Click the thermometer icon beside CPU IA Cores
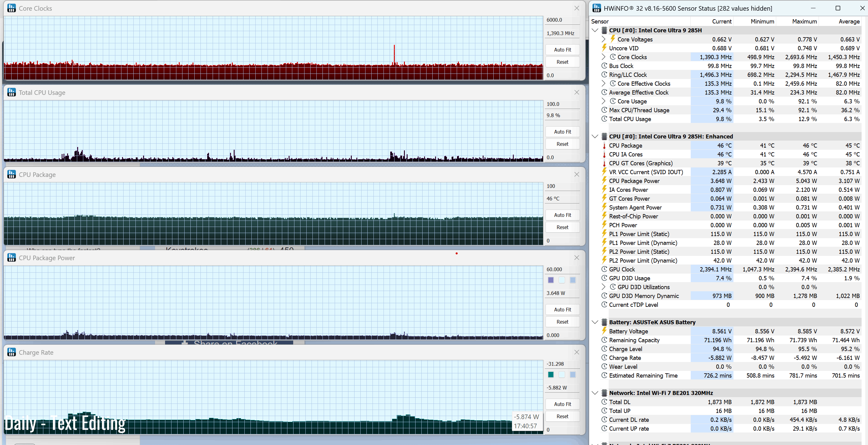Screen dimensions: 868x445 tap(604, 154)
